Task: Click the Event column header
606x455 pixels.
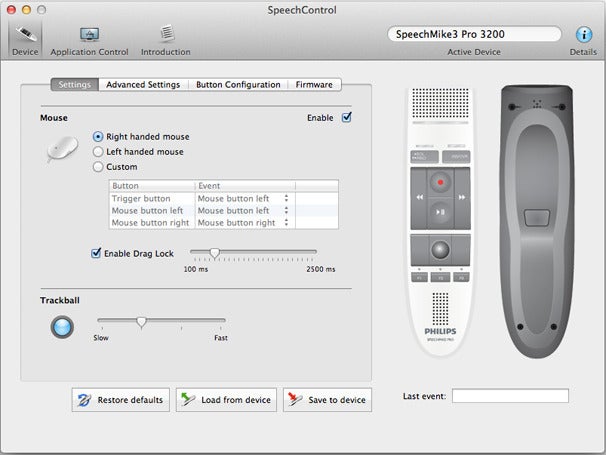Action: (x=245, y=186)
